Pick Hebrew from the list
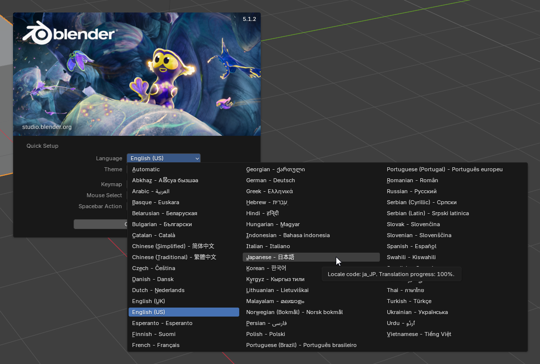The image size is (540, 364). click(311, 202)
